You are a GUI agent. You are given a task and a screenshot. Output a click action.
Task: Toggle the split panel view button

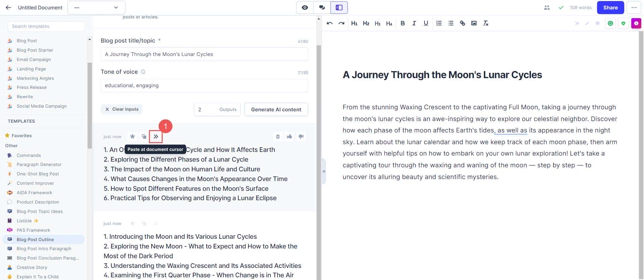pos(339,7)
